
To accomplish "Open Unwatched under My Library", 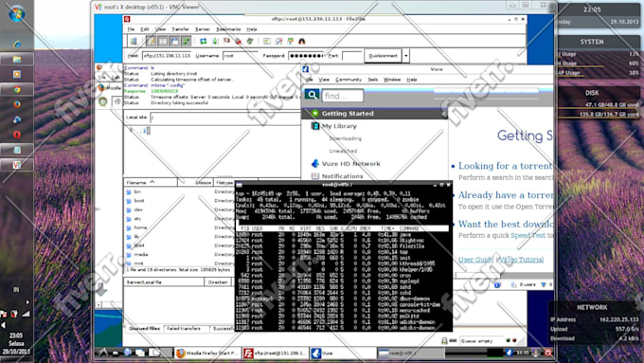I will tap(343, 151).
